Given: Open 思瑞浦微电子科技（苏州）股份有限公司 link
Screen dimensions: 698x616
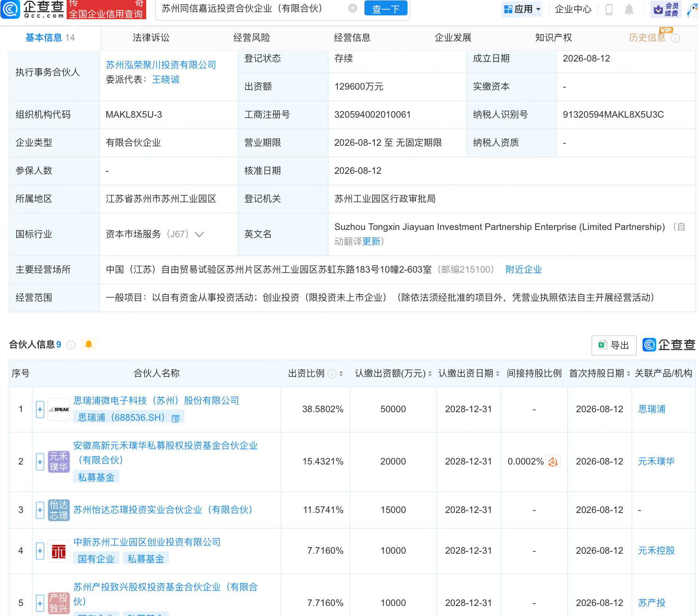Looking at the screenshot, I should point(156,401).
